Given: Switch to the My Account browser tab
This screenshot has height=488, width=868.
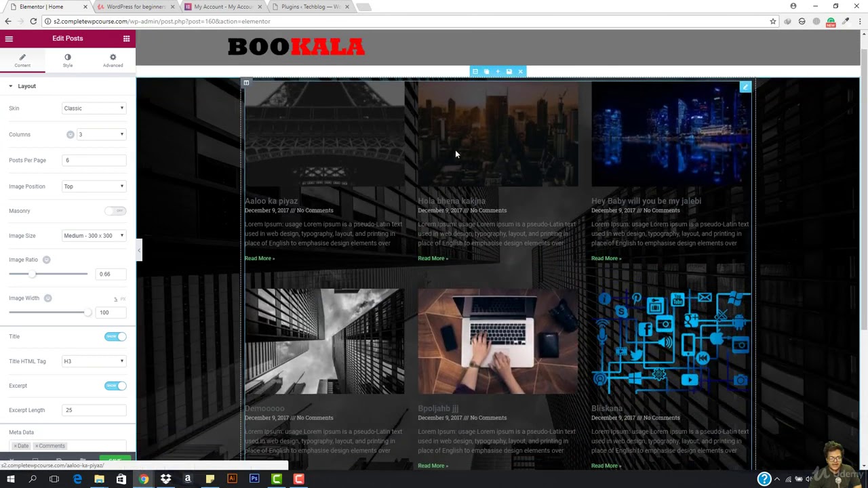Looking at the screenshot, I should (x=222, y=7).
